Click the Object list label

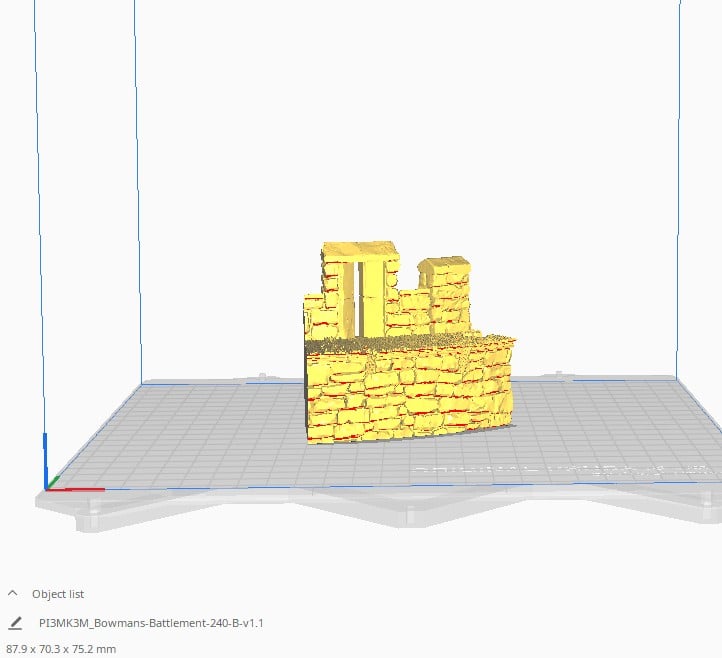(58, 594)
